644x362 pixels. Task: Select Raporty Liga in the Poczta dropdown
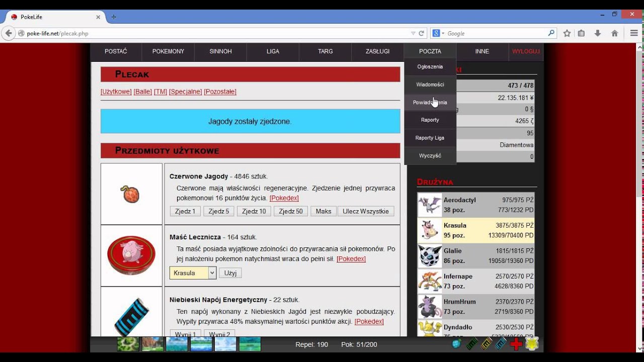430,138
